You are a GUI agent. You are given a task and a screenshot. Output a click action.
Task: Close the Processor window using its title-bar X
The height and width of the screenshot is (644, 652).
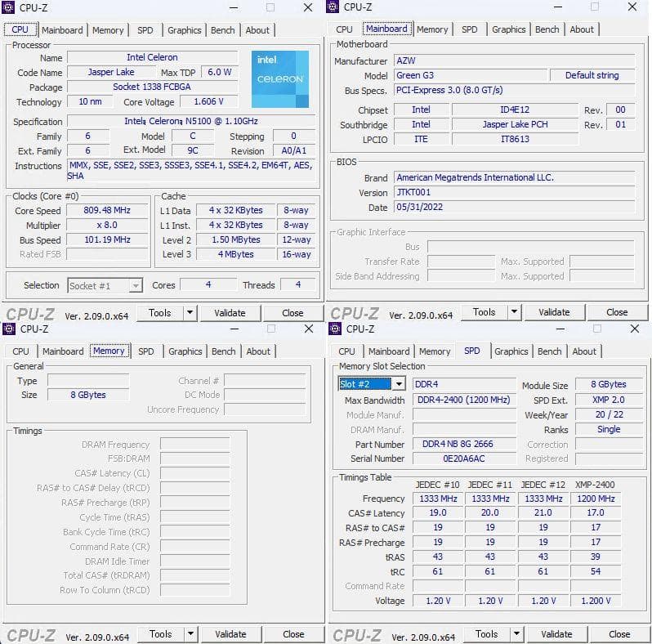click(307, 7)
